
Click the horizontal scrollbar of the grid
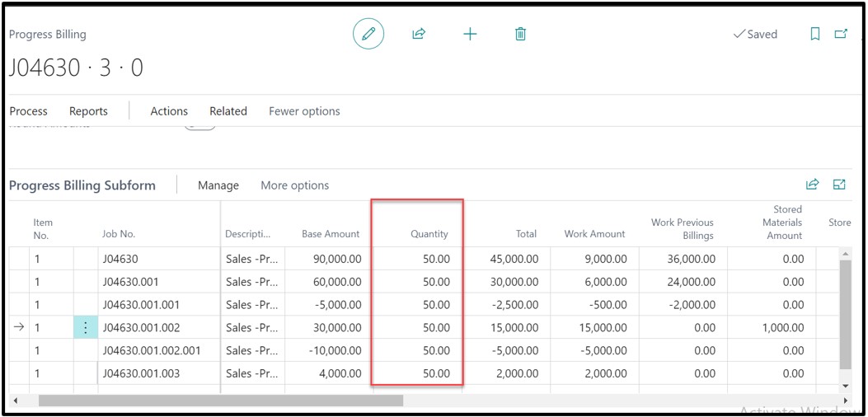pyautogui.click(x=221, y=401)
